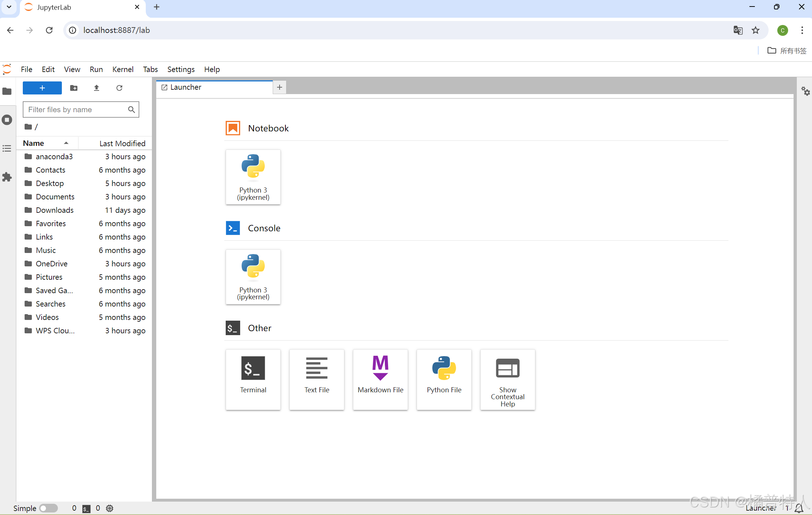
Task: Add a new launcher tab with plus
Action: [x=280, y=87]
